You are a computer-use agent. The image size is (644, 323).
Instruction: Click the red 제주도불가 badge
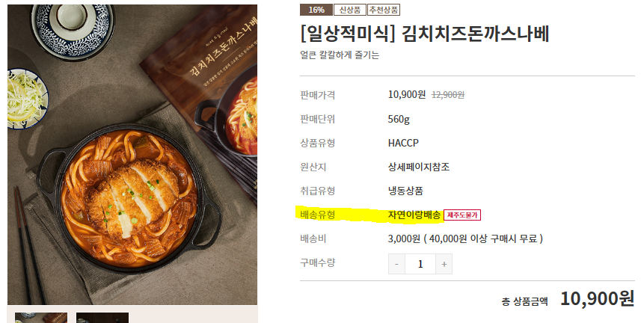[x=462, y=215]
